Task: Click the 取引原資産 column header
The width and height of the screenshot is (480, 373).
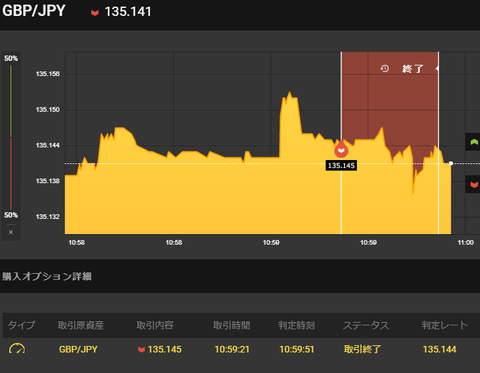Action: click(x=81, y=325)
